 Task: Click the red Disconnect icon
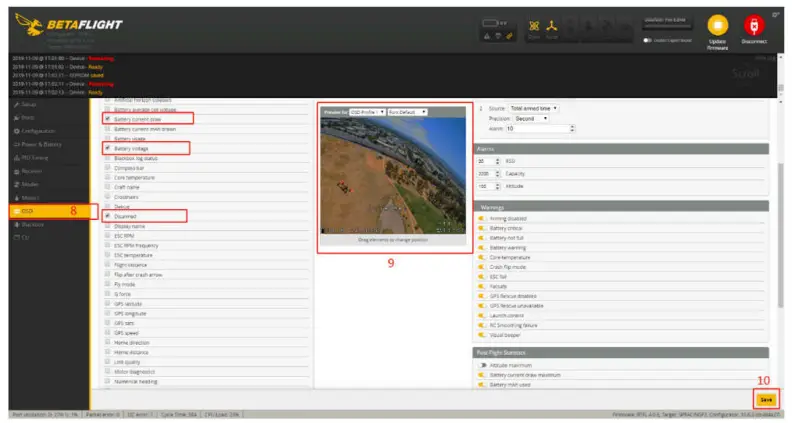click(754, 25)
